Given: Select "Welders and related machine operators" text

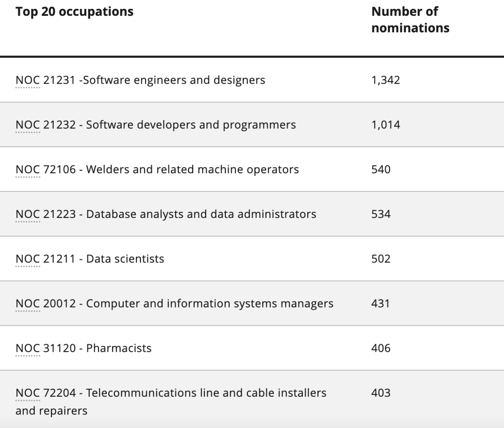Looking at the screenshot, I should click(x=193, y=169).
